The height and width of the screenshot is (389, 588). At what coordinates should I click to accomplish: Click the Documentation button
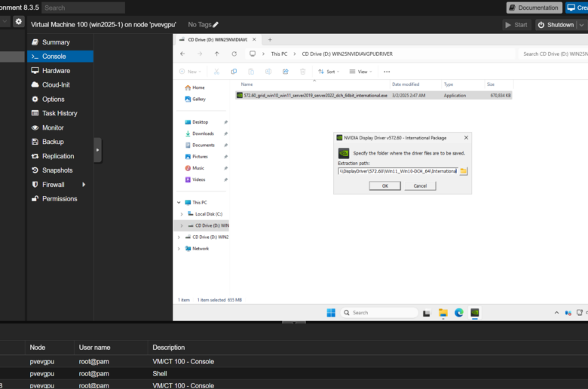(x=534, y=8)
